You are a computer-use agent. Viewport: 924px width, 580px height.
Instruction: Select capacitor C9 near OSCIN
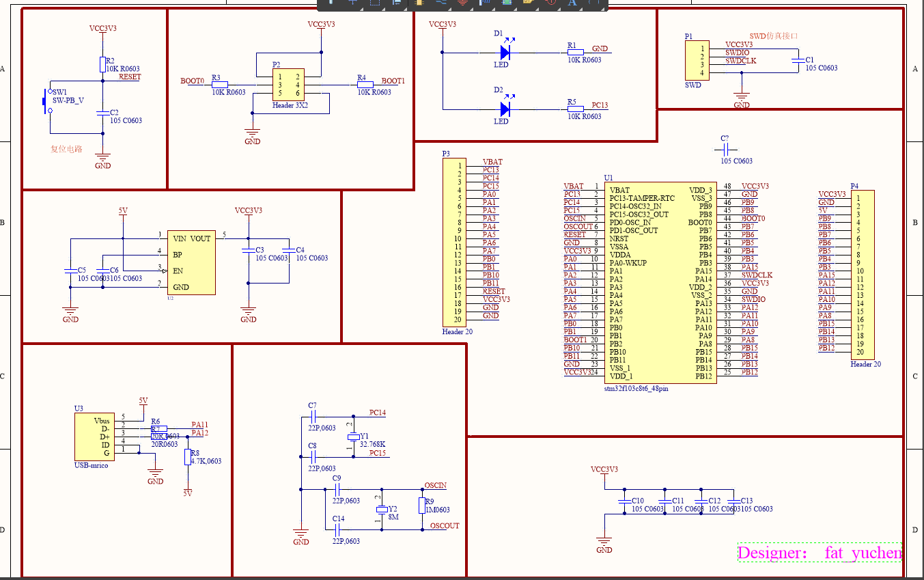tap(338, 490)
